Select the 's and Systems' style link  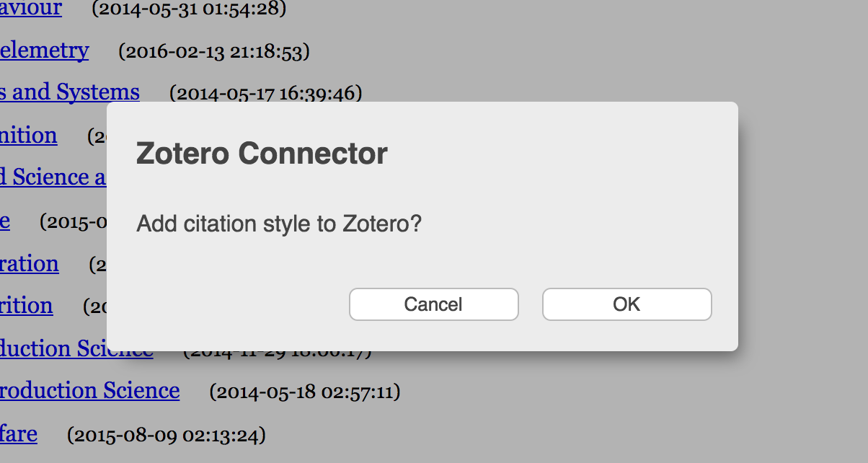coord(70,92)
